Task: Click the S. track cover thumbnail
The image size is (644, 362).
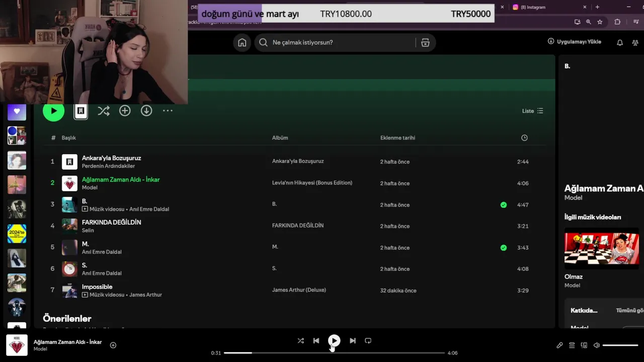Action: (69, 269)
